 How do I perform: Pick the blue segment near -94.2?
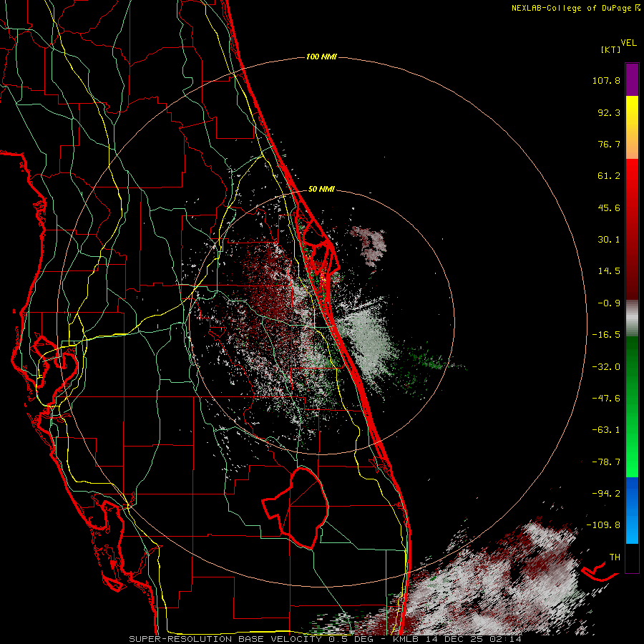click(x=632, y=493)
